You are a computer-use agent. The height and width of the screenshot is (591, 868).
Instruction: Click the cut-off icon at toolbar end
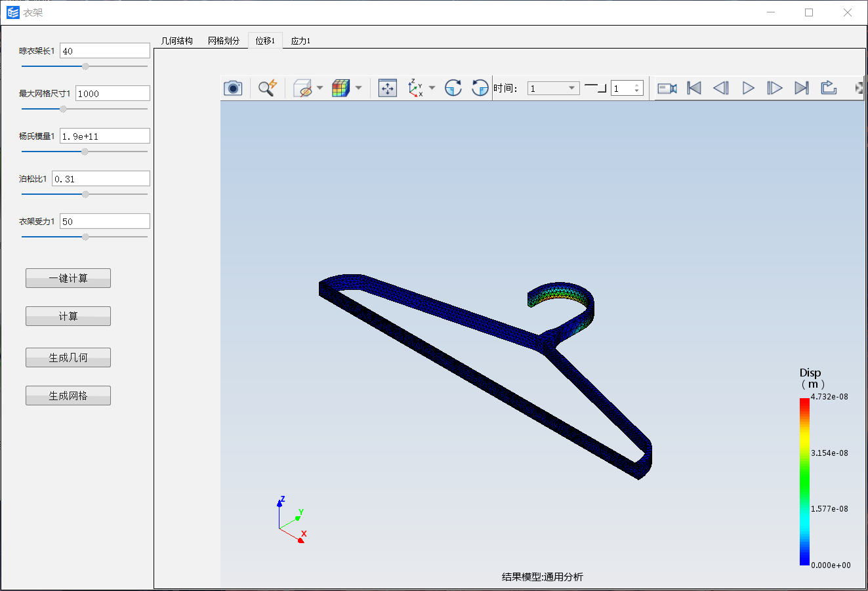[859, 88]
